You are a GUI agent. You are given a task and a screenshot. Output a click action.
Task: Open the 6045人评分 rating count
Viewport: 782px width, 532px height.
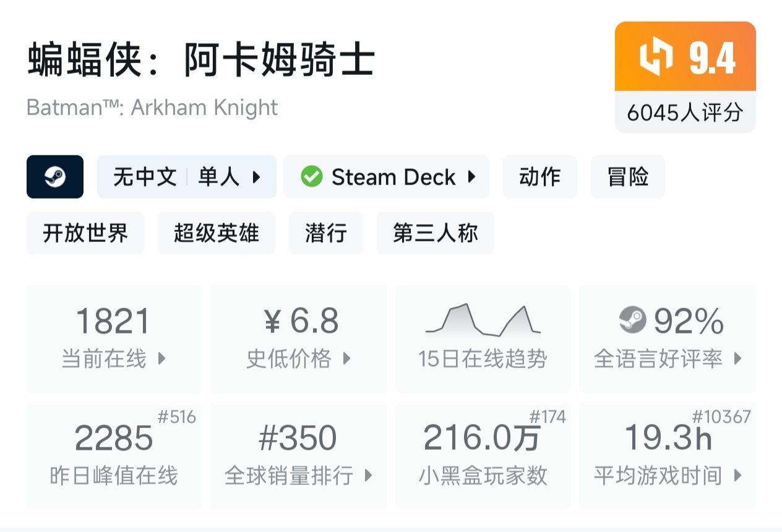(x=685, y=113)
